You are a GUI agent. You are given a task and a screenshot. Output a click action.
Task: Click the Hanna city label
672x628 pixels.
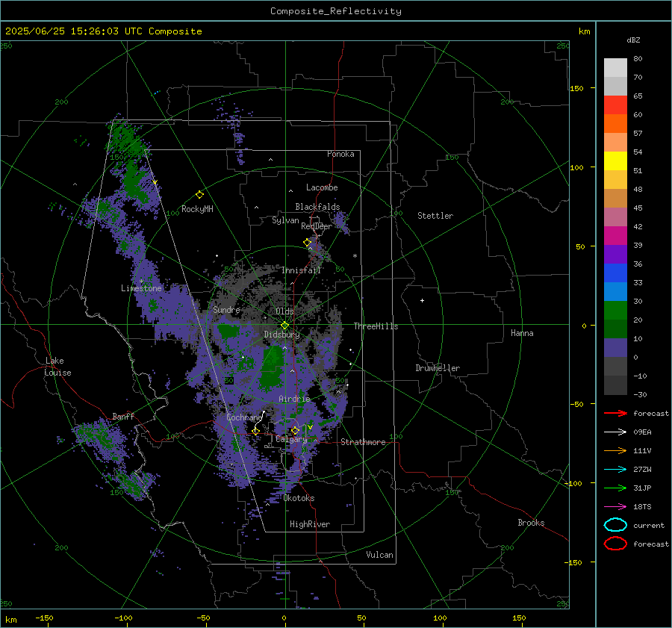tap(522, 333)
